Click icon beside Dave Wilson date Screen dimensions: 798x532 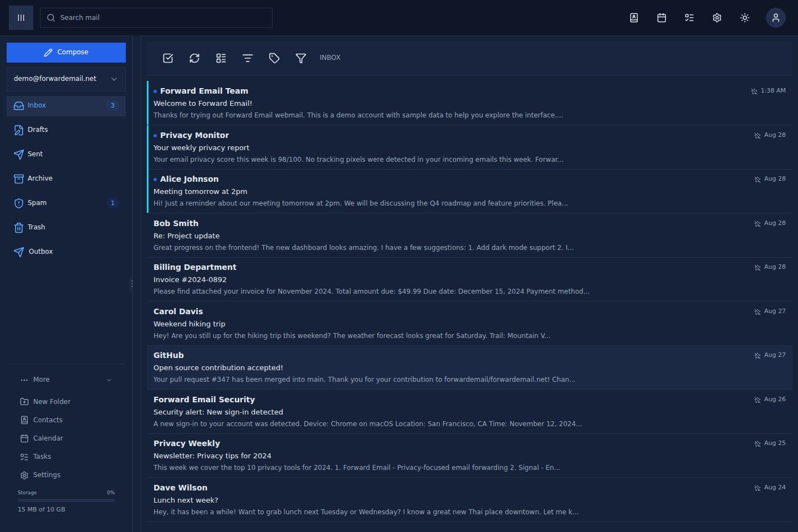(x=758, y=488)
